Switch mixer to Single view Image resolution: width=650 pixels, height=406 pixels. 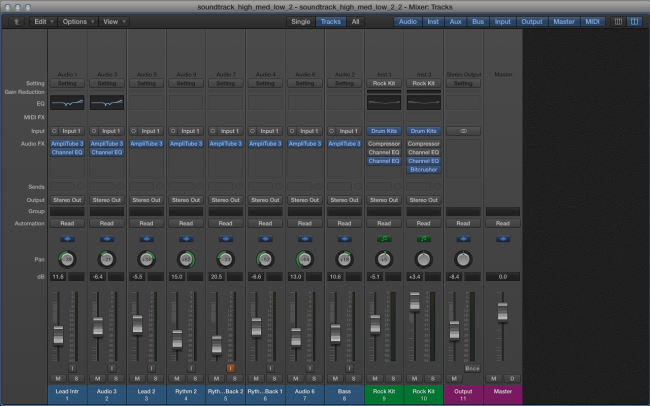pyautogui.click(x=300, y=21)
